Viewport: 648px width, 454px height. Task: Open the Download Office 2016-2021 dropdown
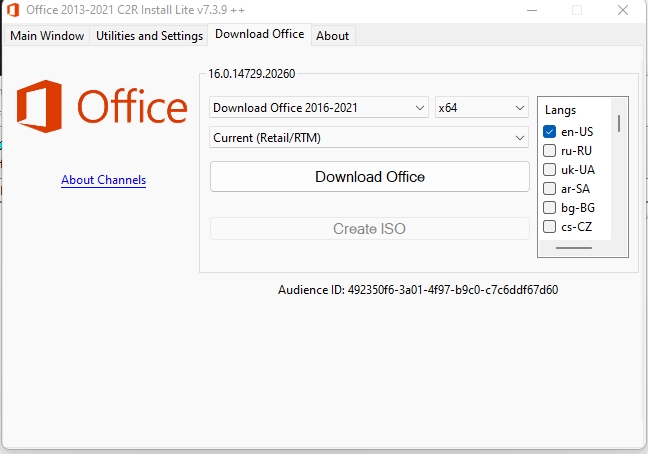(x=319, y=107)
